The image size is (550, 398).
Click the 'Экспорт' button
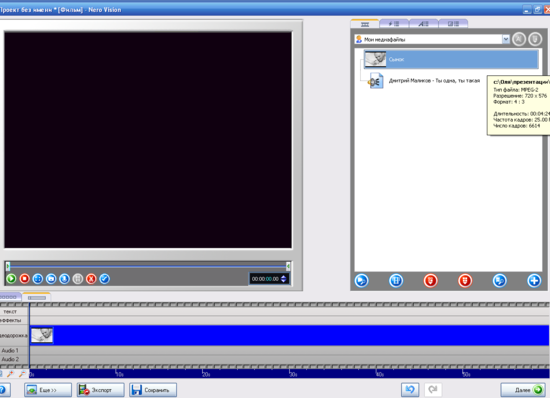pos(101,390)
